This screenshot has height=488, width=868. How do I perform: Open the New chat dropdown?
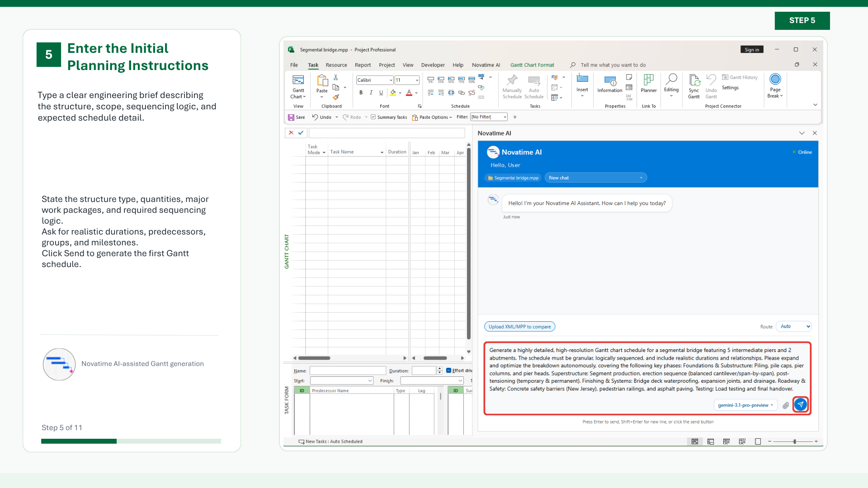[595, 178]
